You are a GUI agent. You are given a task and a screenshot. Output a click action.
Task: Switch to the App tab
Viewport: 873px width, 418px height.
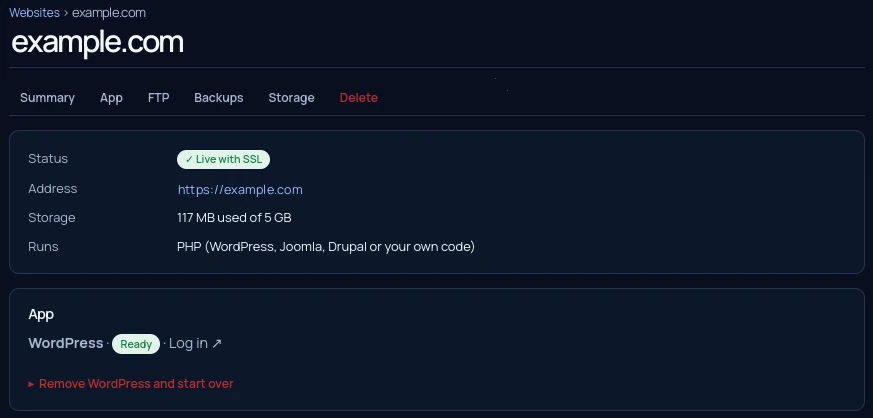click(111, 97)
